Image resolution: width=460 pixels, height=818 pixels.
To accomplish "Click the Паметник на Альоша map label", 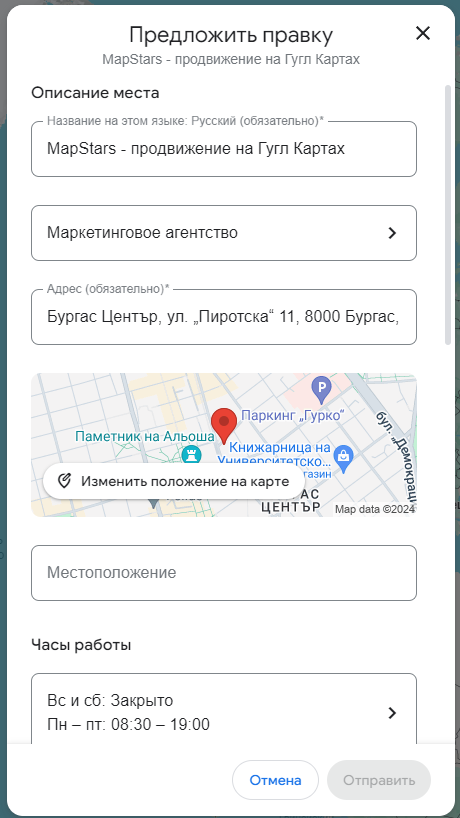I will point(145,436).
